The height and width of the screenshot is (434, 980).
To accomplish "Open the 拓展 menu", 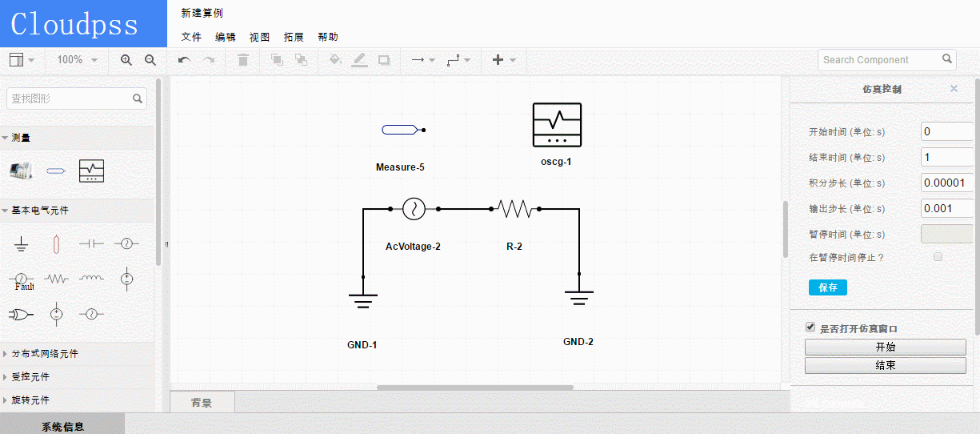I will pyautogui.click(x=294, y=37).
